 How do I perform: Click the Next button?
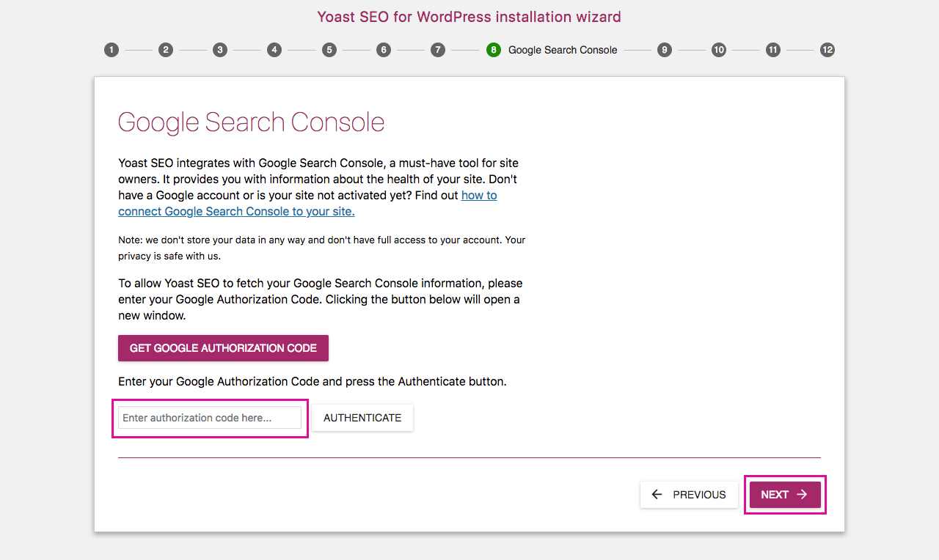[785, 495]
